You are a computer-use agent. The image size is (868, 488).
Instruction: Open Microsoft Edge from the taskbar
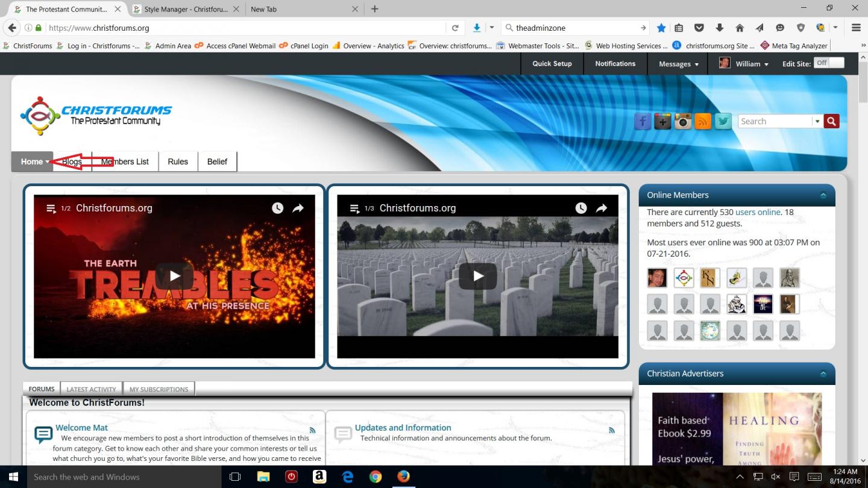coord(348,477)
